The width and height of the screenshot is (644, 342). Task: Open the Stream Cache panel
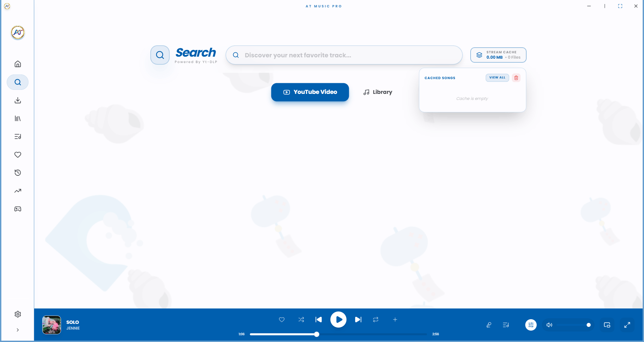coord(498,55)
